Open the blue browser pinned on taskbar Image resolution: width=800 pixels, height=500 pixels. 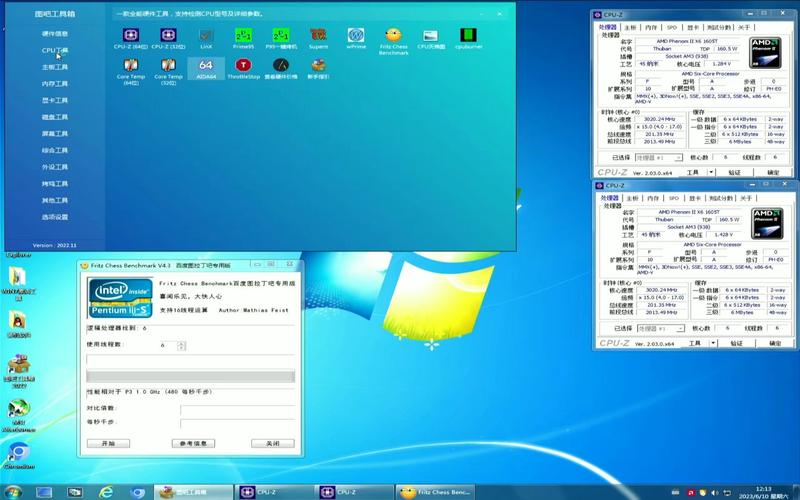[137, 492]
